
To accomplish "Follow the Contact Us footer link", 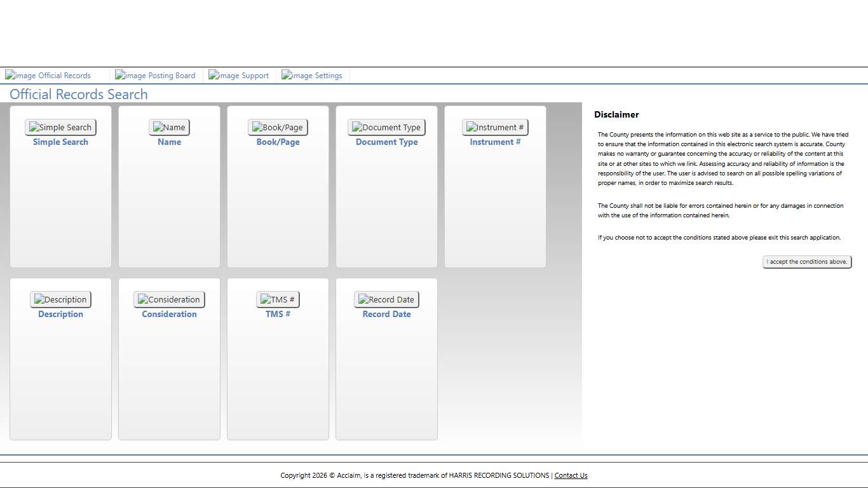I will pos(571,475).
